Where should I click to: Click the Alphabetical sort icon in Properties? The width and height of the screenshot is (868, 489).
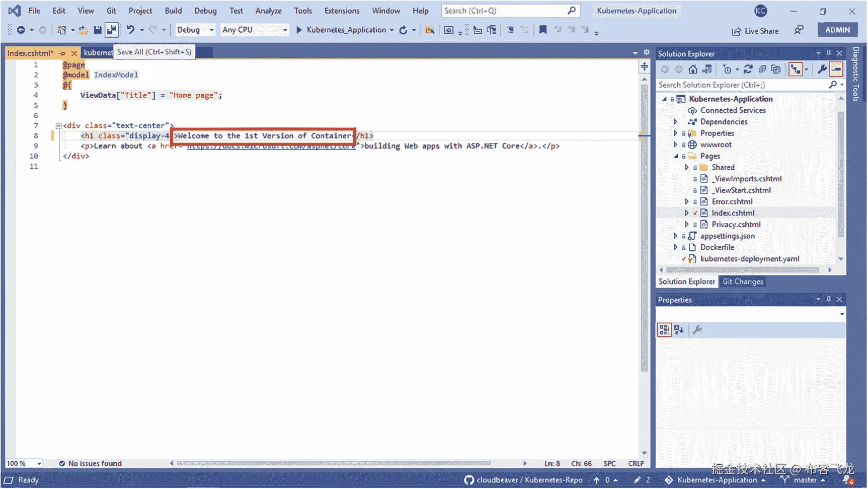point(679,330)
